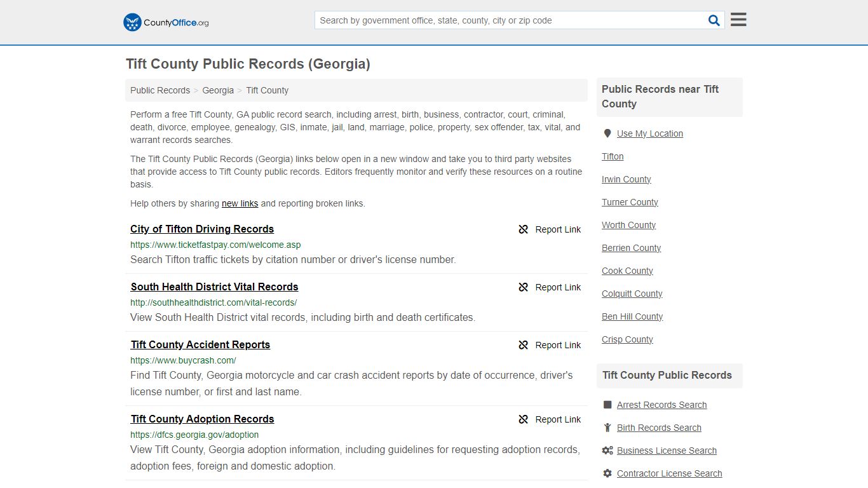
Task: Open Ben Hill County records
Action: [x=632, y=316]
